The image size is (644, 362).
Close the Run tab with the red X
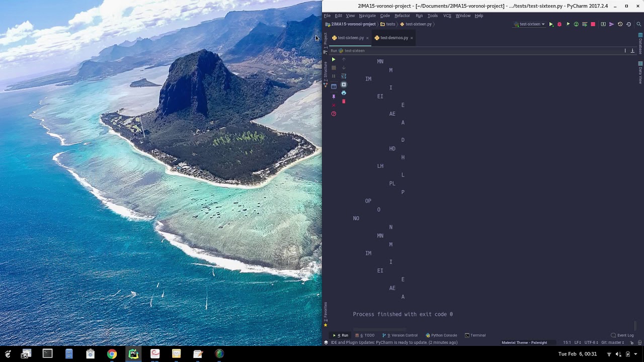coord(333,105)
